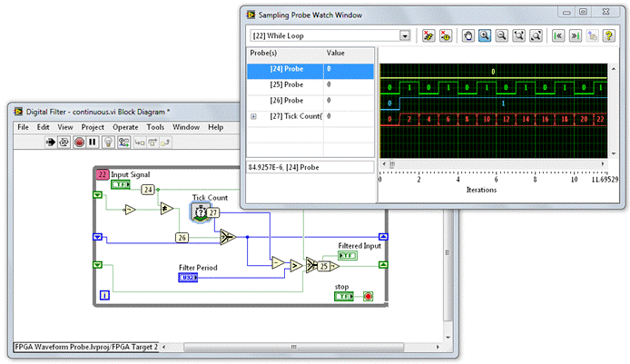Click the zoom out magnifier icon

pos(502,35)
